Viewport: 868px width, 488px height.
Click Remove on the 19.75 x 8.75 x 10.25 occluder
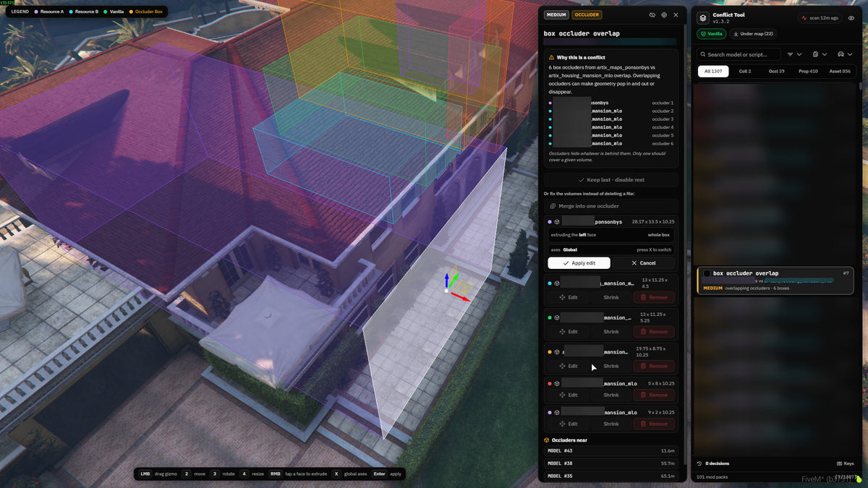click(x=654, y=366)
